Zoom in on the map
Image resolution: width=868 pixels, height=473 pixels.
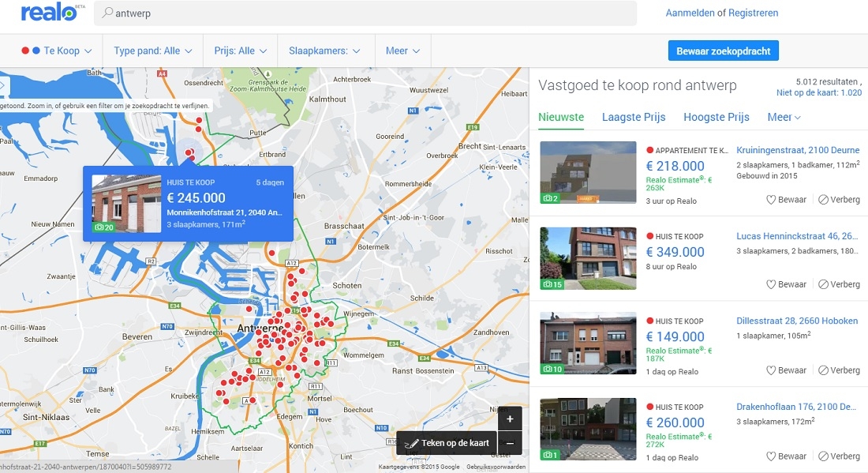[510, 419]
